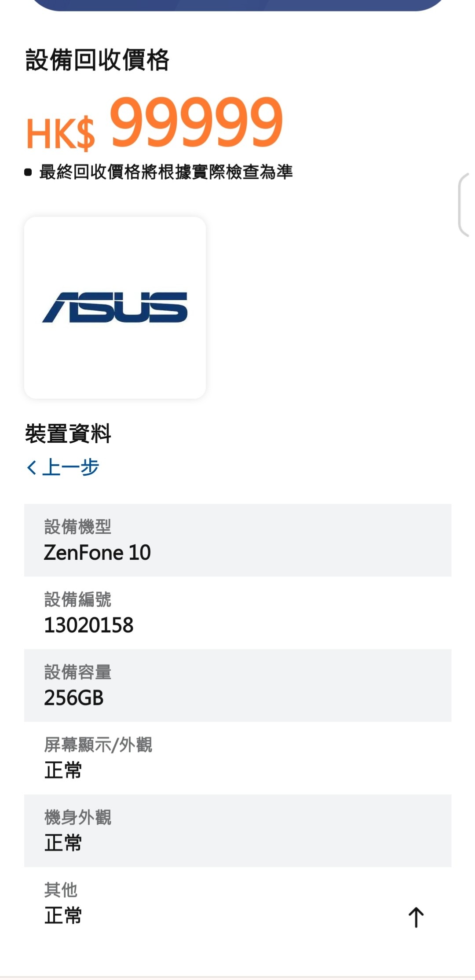Tap the 裝置資料 section heading
This screenshot has width=475, height=980.
pyautogui.click(x=68, y=433)
